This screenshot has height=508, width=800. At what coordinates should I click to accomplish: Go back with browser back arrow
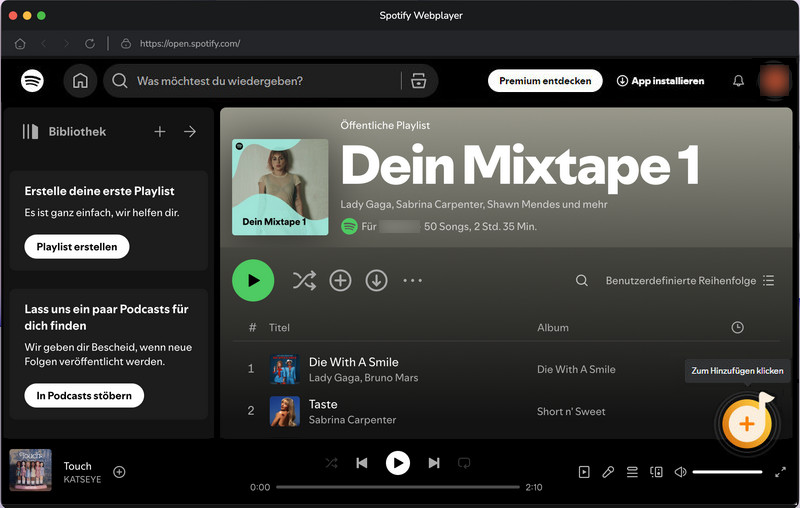(x=44, y=44)
